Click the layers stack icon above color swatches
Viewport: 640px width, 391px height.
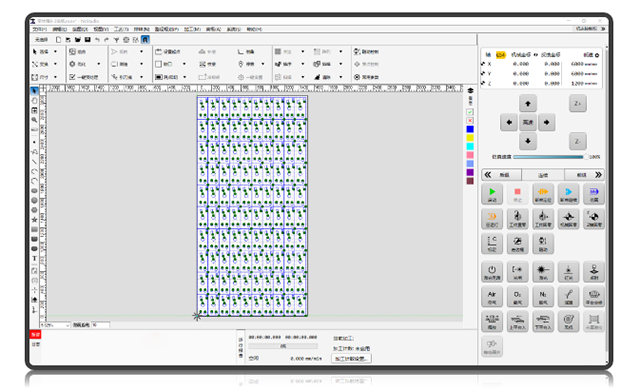470,91
